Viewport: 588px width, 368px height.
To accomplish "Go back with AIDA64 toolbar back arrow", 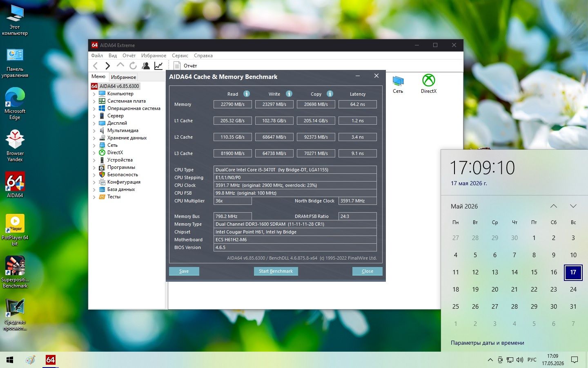I will 95,66.
